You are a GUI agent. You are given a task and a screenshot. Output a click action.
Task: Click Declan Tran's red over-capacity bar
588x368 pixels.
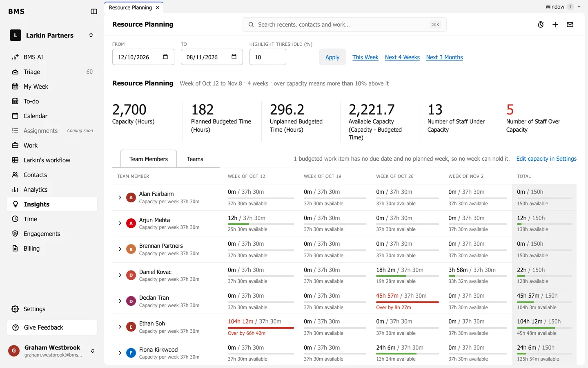pos(408,302)
